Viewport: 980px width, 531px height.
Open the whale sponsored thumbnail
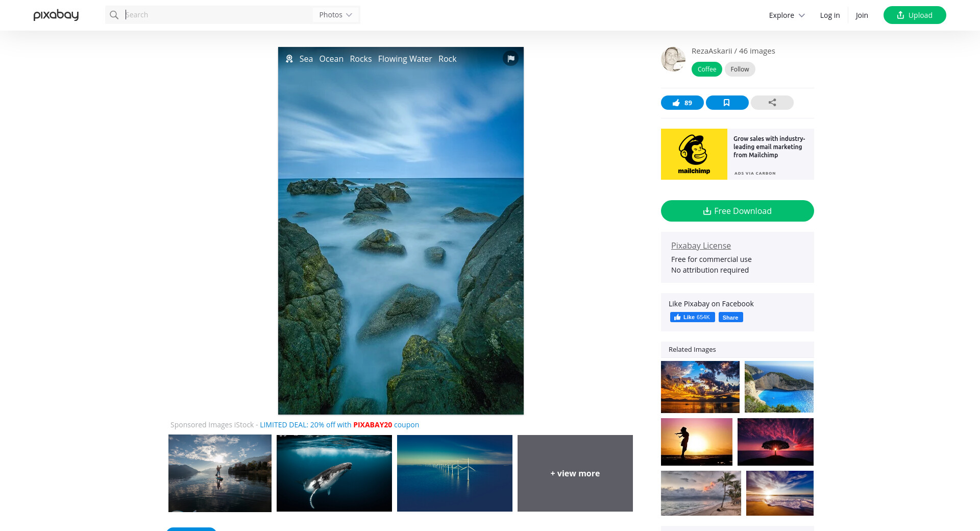point(334,473)
